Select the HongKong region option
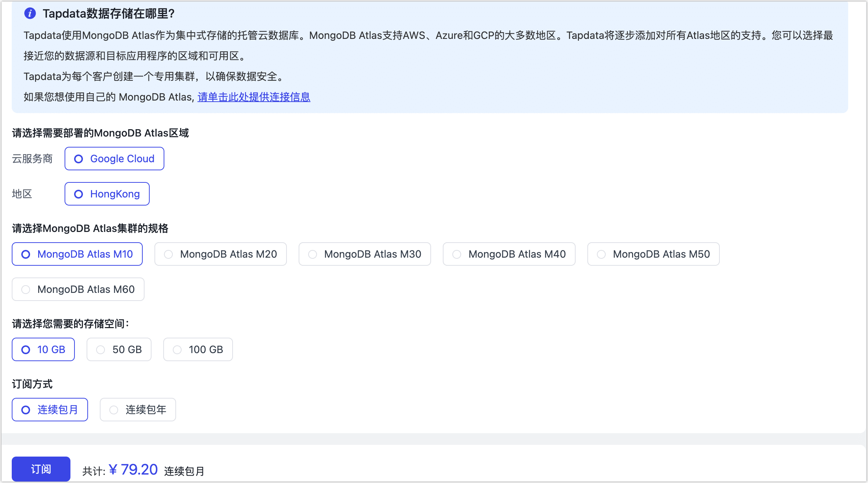The height and width of the screenshot is (483, 868). click(107, 194)
